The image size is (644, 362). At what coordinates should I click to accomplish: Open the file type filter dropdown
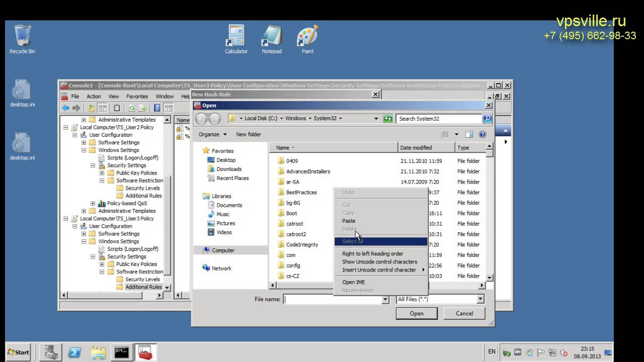(480, 299)
